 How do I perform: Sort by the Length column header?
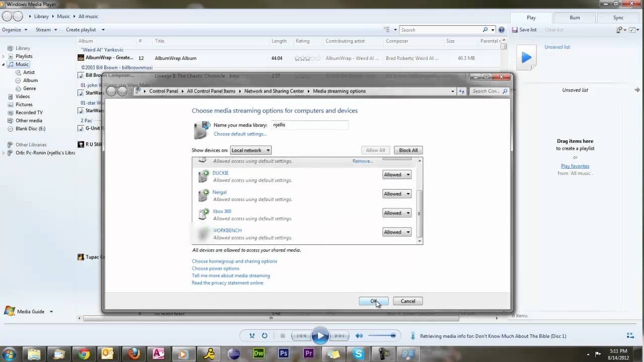tap(279, 41)
